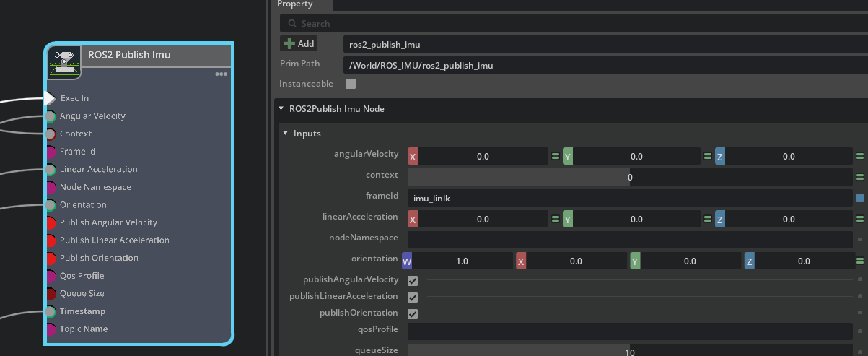
Task: Click the Queue Size port connector
Action: pos(51,294)
